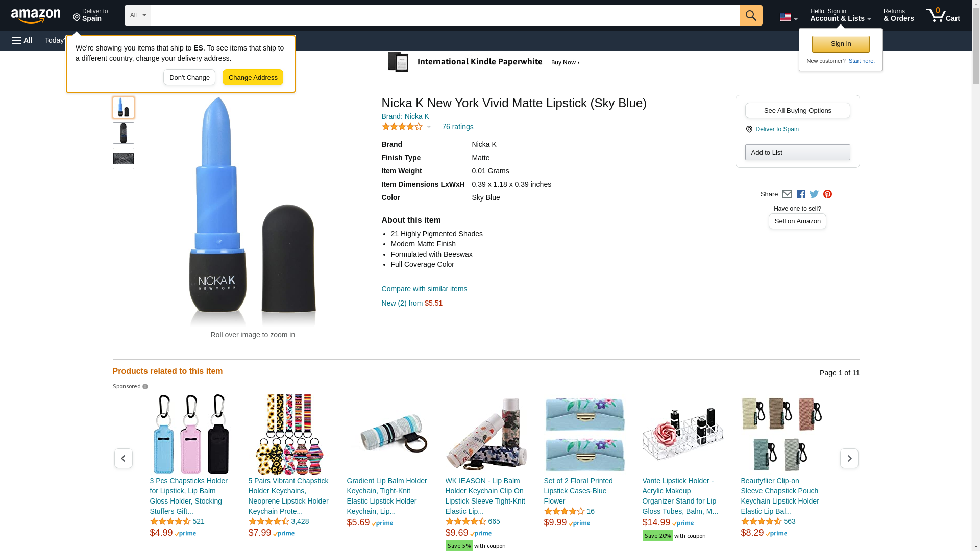This screenshot has width=980, height=551.
Task: Click the Amazon logo
Action: tap(36, 16)
